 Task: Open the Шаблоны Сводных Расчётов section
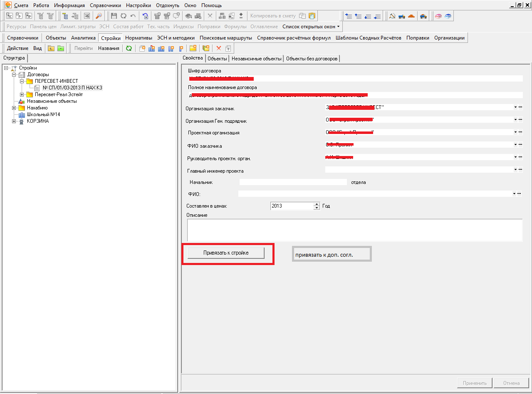(x=368, y=38)
